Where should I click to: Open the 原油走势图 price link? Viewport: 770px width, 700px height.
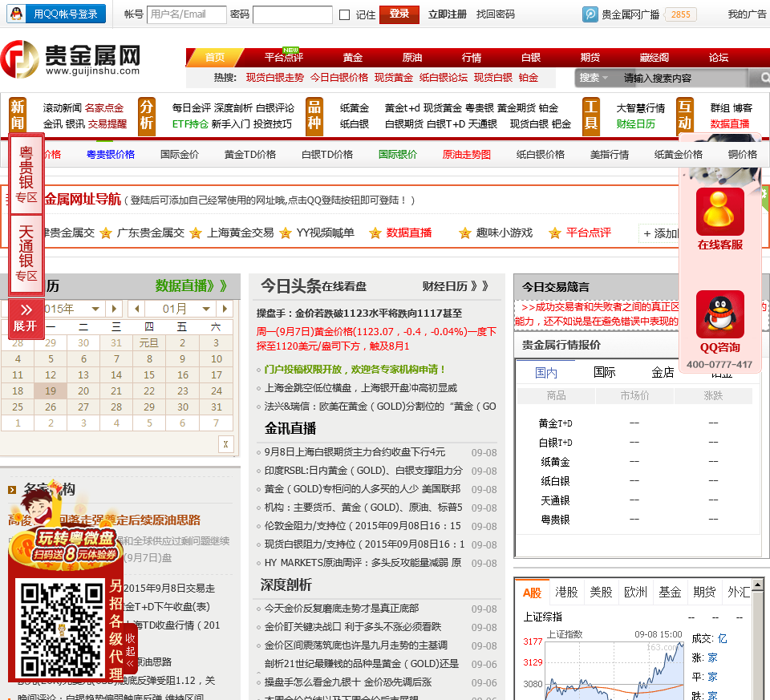tap(467, 155)
